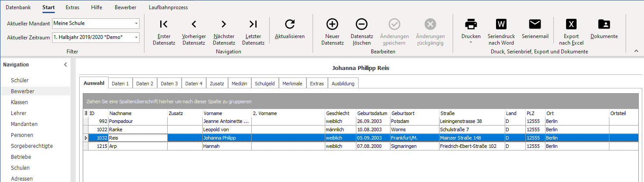Viewport: 644px width, 182px height.
Task: Expand Drucken dropdown arrow
Action: [x=471, y=43]
